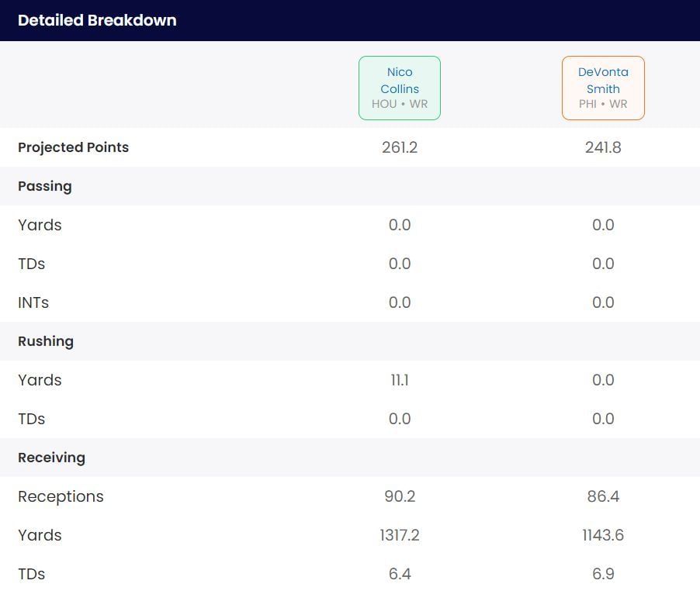Click the TDs label under Rushing
The width and height of the screenshot is (700, 608).
point(32,419)
